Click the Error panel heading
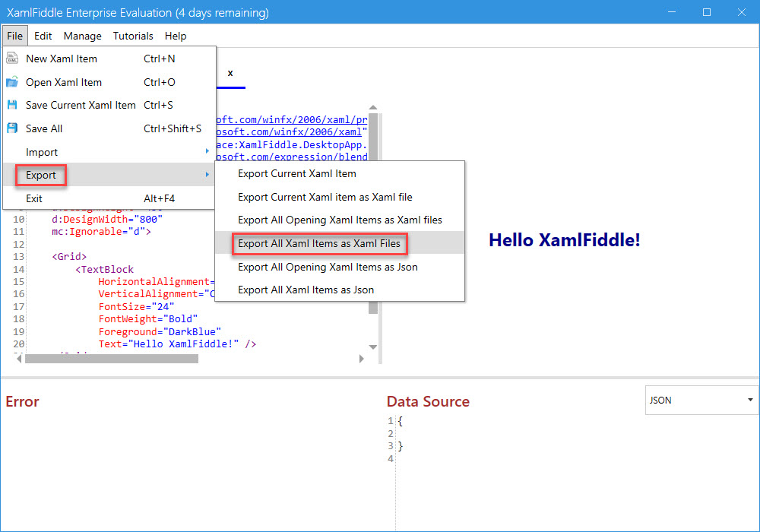This screenshot has width=760, height=532. [x=22, y=401]
